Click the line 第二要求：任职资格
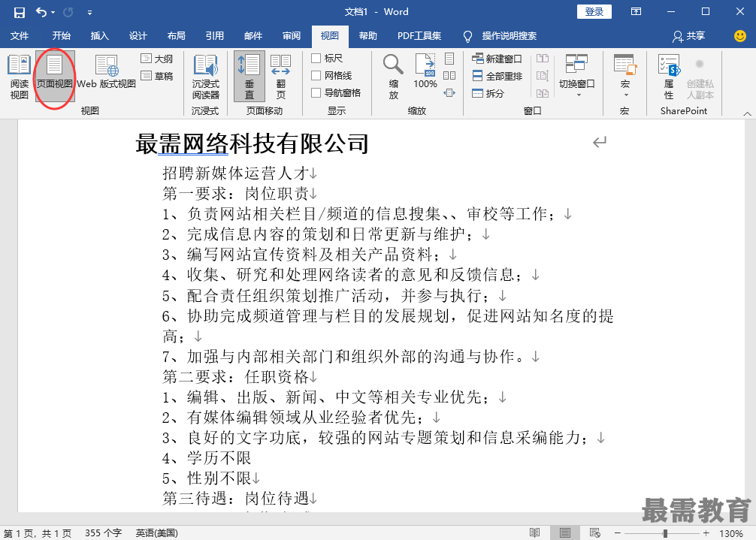756x540 pixels. click(235, 377)
